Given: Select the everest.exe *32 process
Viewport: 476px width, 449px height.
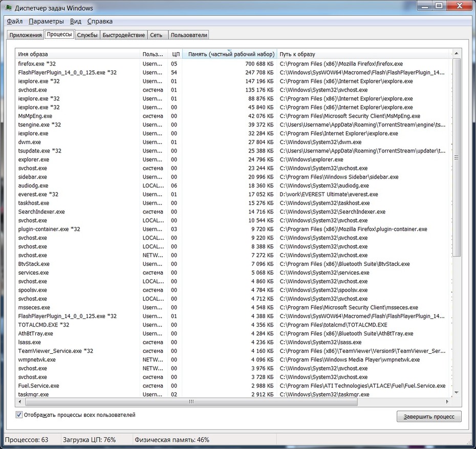Looking at the screenshot, I should pos(233,194).
